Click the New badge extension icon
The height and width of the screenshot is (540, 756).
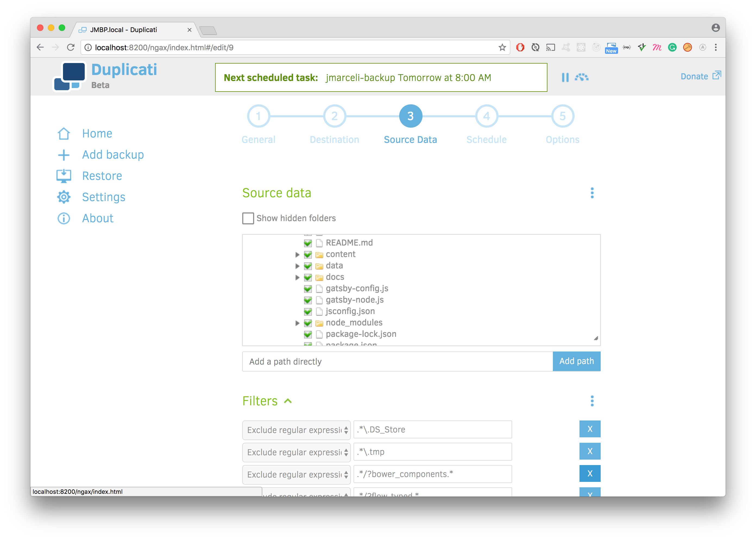click(x=611, y=48)
